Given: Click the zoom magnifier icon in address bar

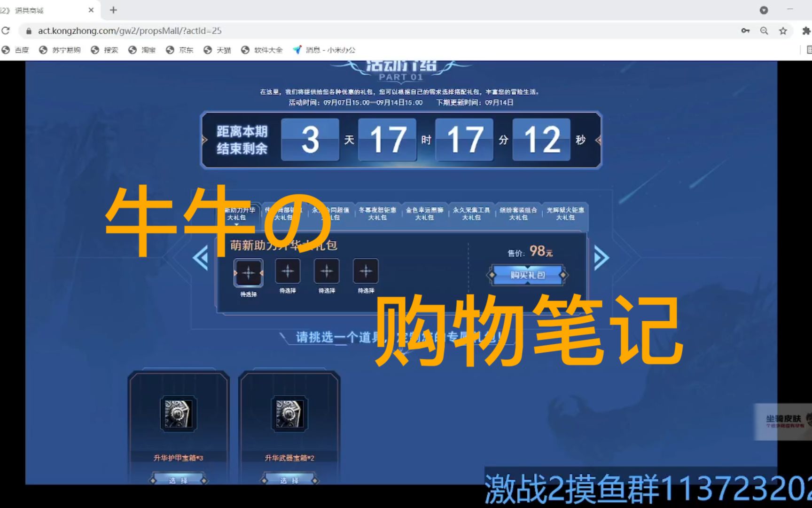Looking at the screenshot, I should point(764,31).
